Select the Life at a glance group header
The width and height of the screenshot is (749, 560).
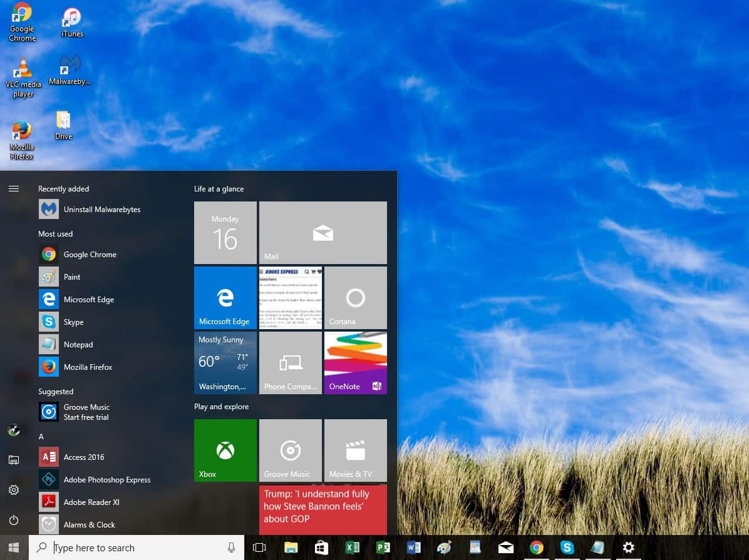(x=219, y=189)
